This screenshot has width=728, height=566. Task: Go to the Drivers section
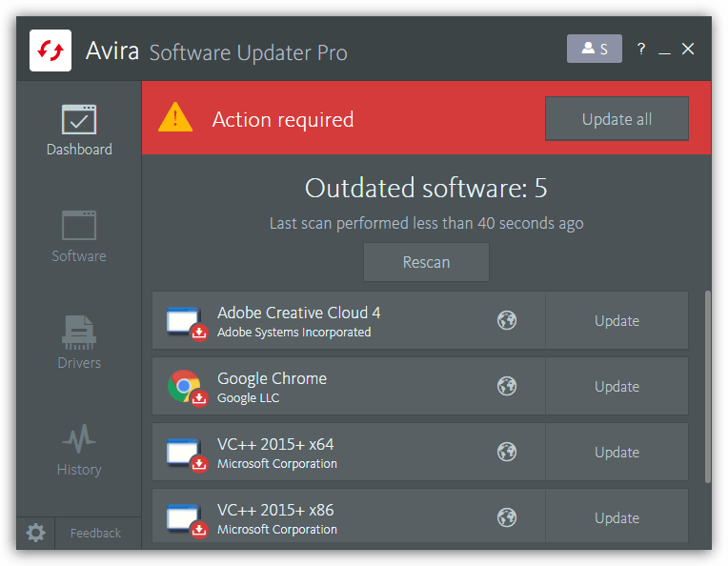click(x=79, y=344)
